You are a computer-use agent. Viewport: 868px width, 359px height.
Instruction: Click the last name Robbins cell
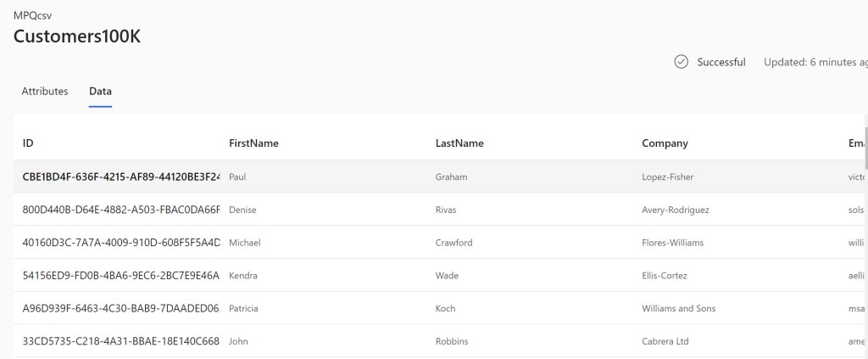452,342
